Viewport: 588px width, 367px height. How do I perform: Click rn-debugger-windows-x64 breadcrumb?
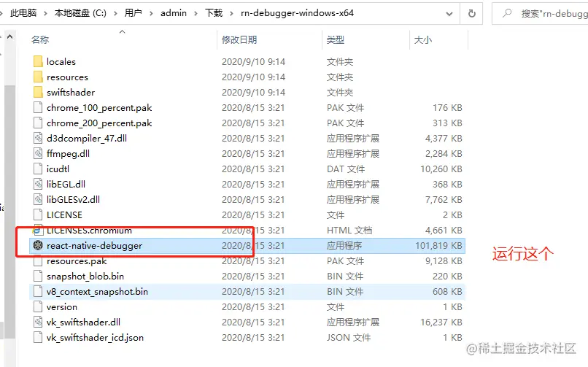(x=297, y=13)
